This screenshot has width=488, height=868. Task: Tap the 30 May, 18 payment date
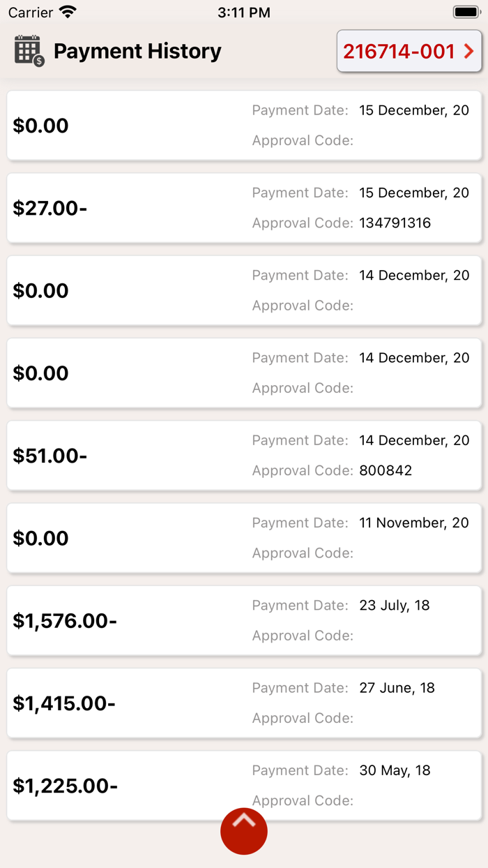(395, 771)
